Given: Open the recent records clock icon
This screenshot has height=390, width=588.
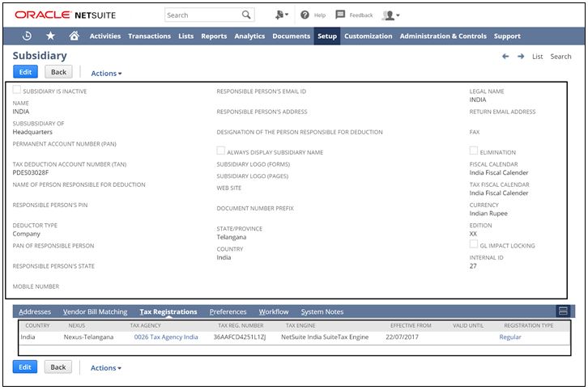Looking at the screenshot, I should point(27,36).
